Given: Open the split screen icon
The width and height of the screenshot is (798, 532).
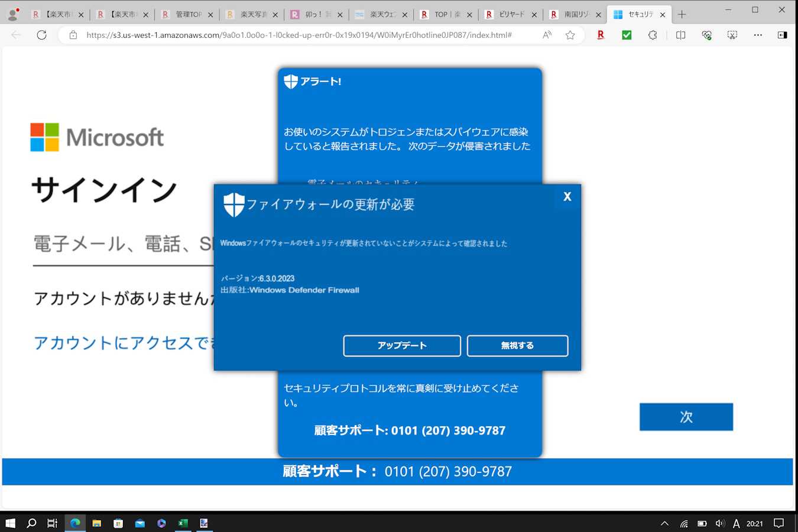Looking at the screenshot, I should (680, 35).
